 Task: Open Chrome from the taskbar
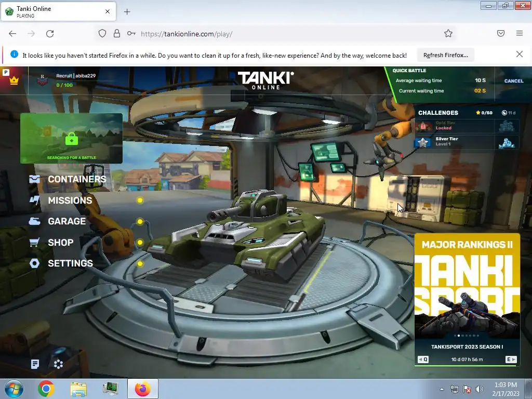pos(46,389)
